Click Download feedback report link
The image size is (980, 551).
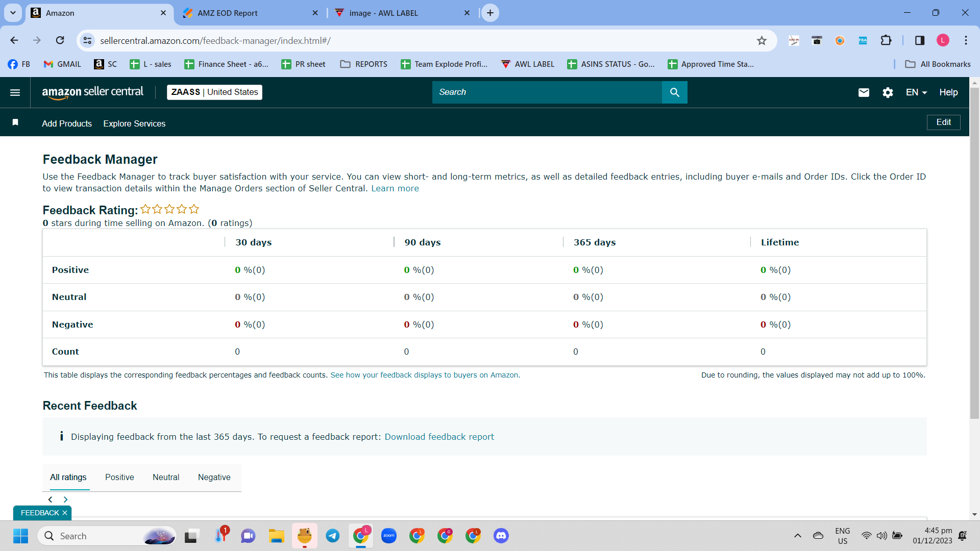[x=439, y=437]
